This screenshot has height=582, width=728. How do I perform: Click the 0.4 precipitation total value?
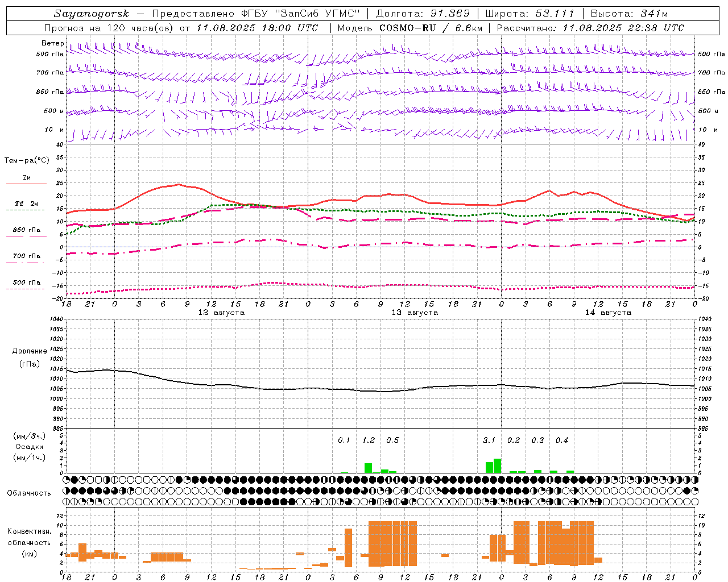point(562,440)
